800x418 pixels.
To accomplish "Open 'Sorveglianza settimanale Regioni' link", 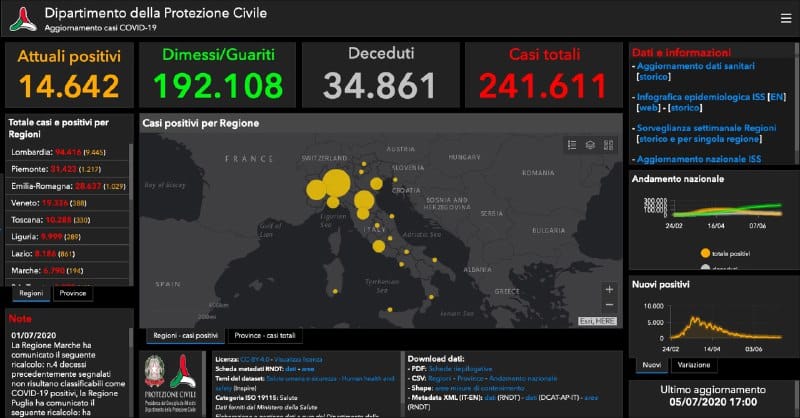I will click(x=707, y=128).
